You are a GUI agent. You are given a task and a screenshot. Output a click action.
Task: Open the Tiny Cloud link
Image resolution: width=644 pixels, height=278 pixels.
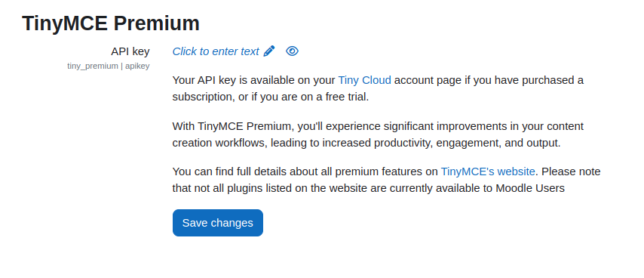pyautogui.click(x=364, y=80)
